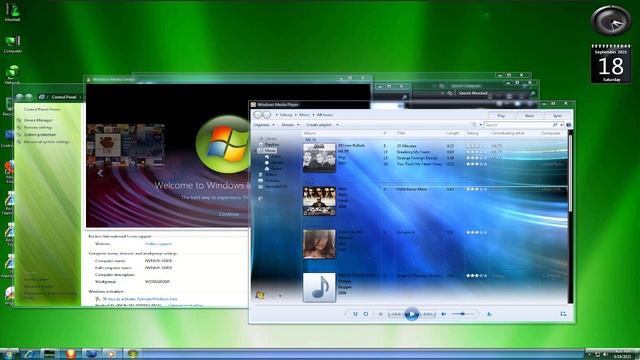
Task: Click All music in the breadcrumb
Action: tap(325, 115)
